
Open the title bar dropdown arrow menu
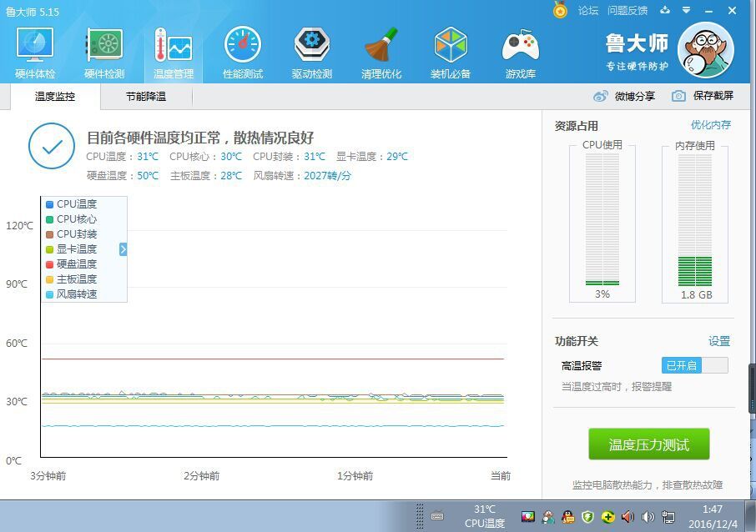685,11
